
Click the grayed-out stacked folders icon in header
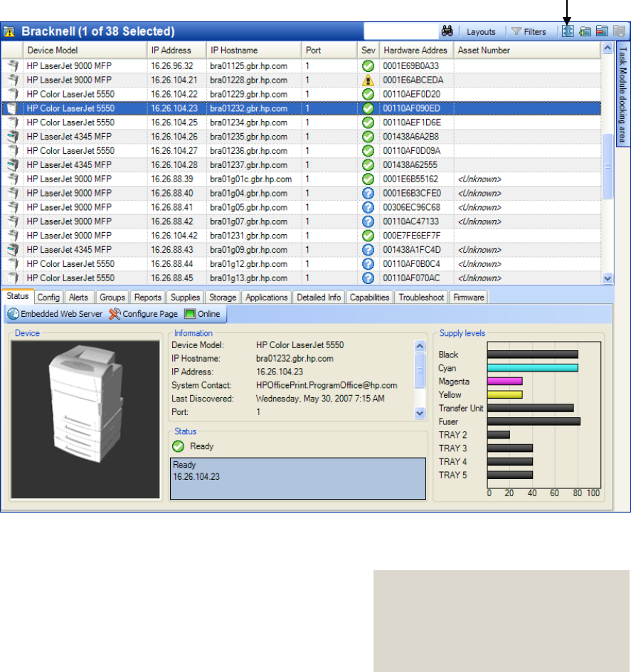(619, 31)
